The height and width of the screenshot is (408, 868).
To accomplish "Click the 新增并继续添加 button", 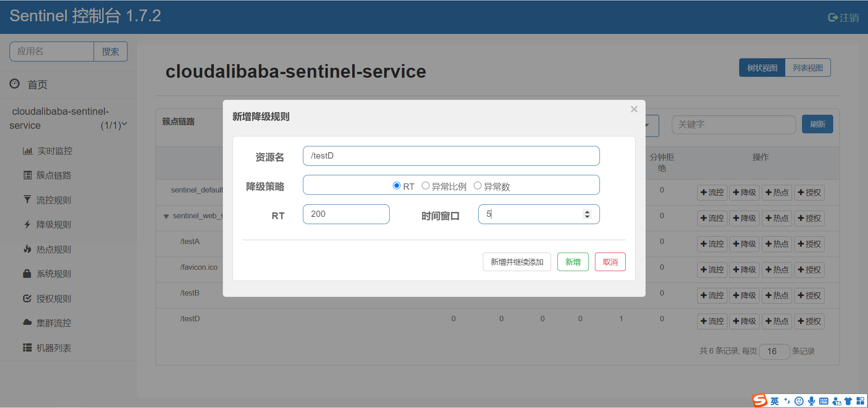I will coord(517,262).
